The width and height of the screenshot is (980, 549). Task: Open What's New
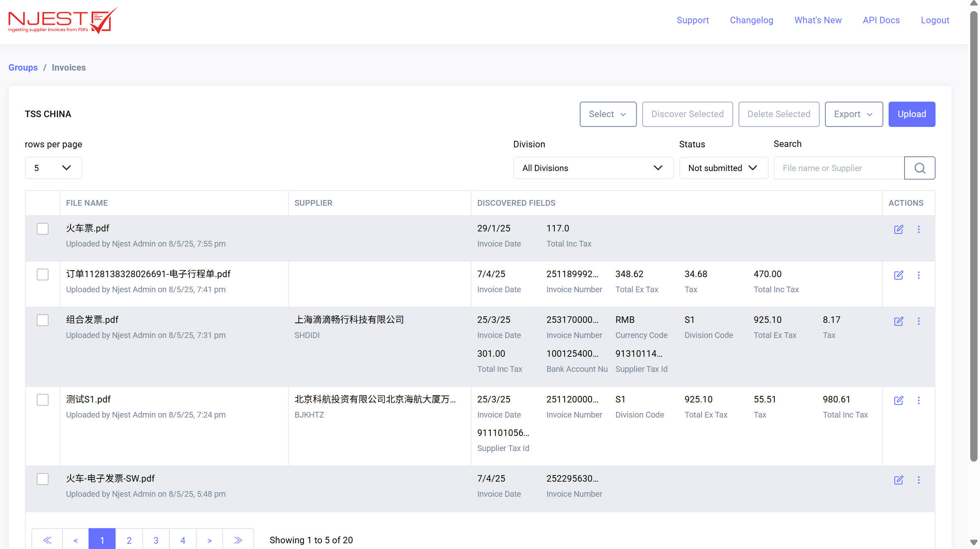pyautogui.click(x=818, y=20)
